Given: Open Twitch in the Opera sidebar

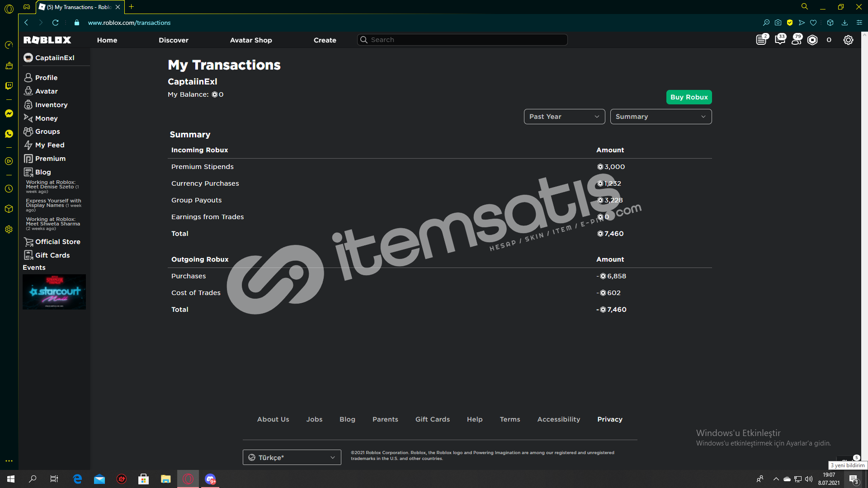Looking at the screenshot, I should pos(9,86).
